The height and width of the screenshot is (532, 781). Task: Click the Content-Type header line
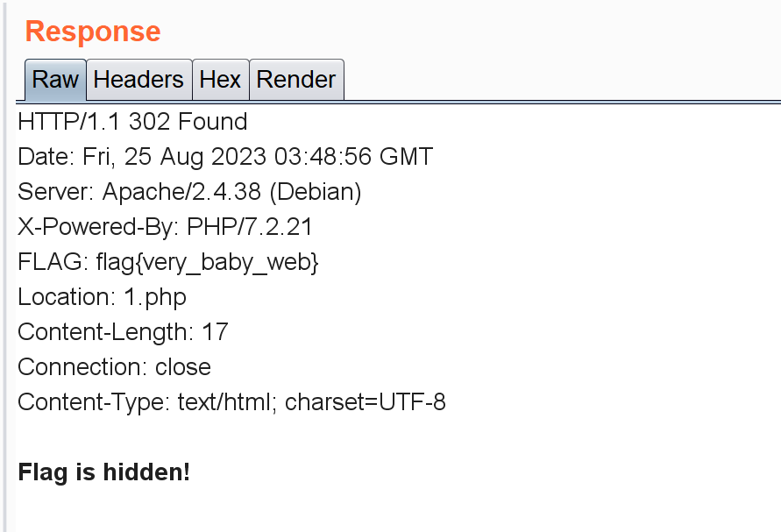coord(231,402)
